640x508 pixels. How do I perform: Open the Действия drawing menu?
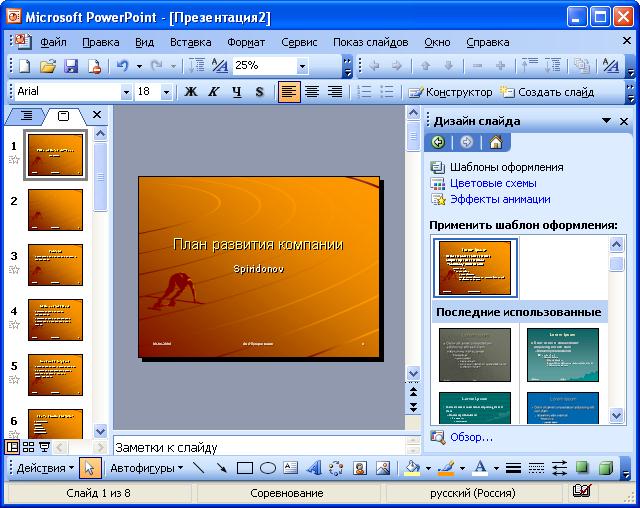click(45, 468)
